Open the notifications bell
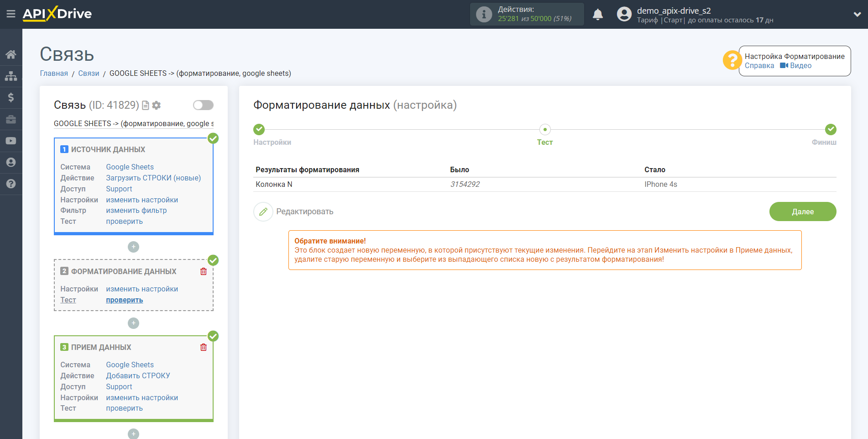 [598, 14]
